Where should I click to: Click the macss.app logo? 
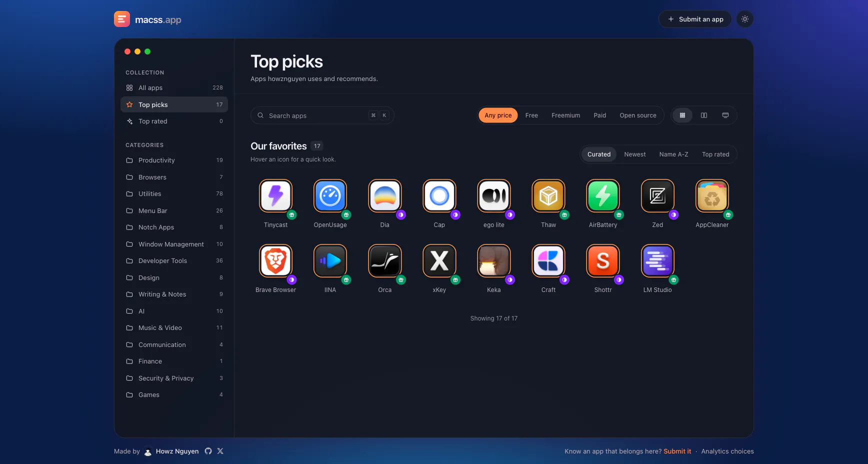tap(147, 19)
